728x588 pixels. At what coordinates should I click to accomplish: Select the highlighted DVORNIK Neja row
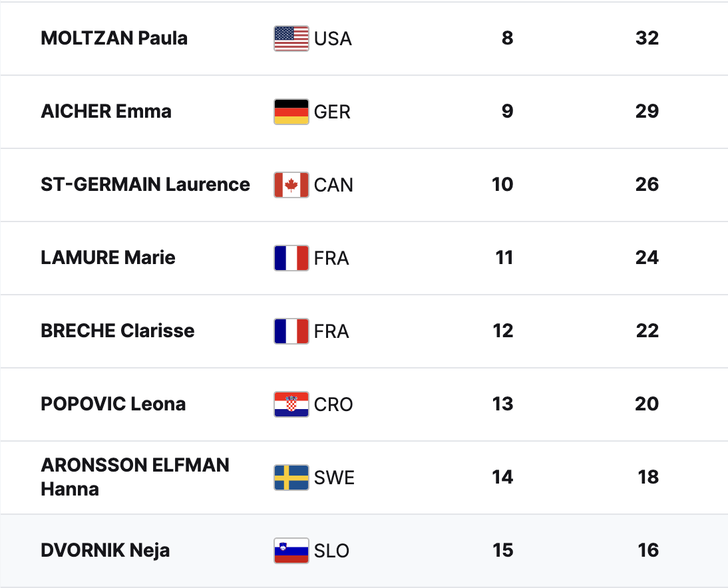pyautogui.click(x=364, y=550)
